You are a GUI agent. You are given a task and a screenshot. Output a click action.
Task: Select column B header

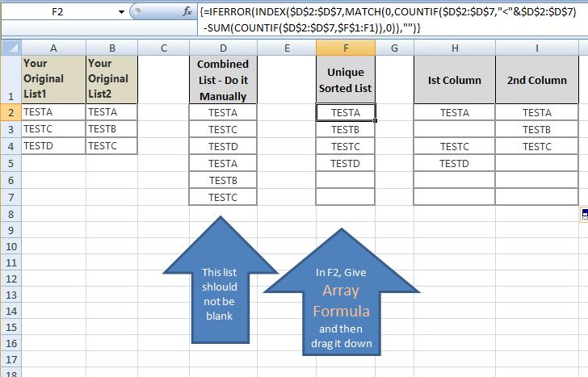coord(111,48)
